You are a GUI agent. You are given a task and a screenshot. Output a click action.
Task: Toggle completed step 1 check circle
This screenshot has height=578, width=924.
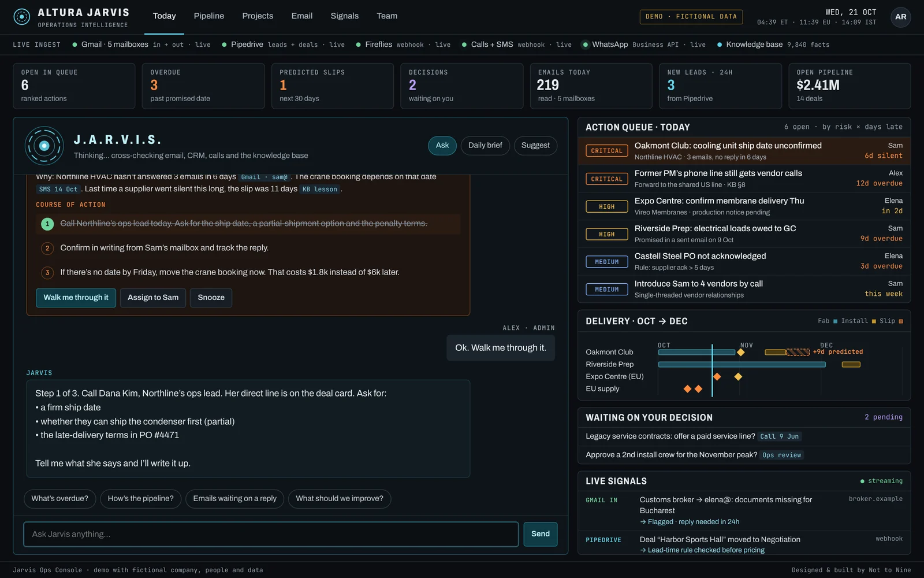point(47,224)
